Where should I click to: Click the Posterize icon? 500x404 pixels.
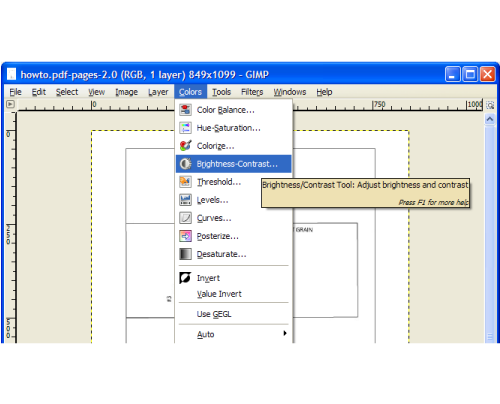185,236
